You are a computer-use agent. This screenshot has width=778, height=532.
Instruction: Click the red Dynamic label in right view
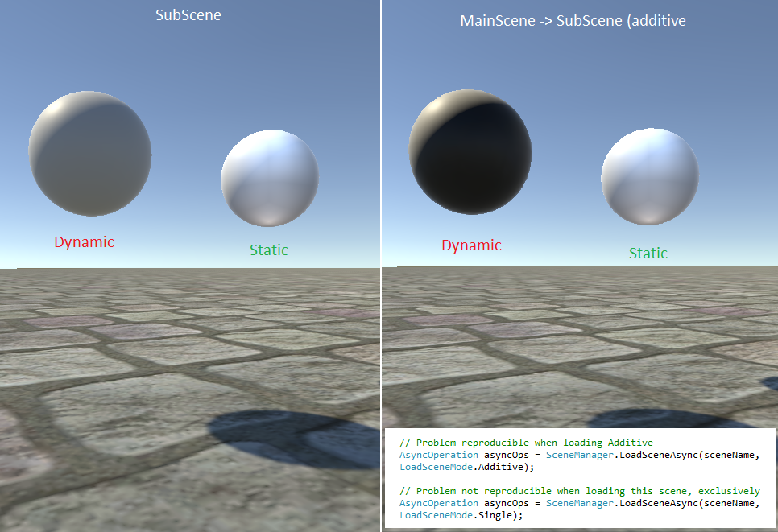[470, 244]
